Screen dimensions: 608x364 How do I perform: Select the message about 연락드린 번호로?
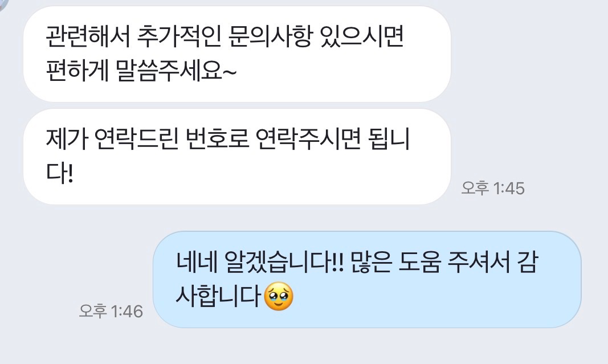[237, 157]
